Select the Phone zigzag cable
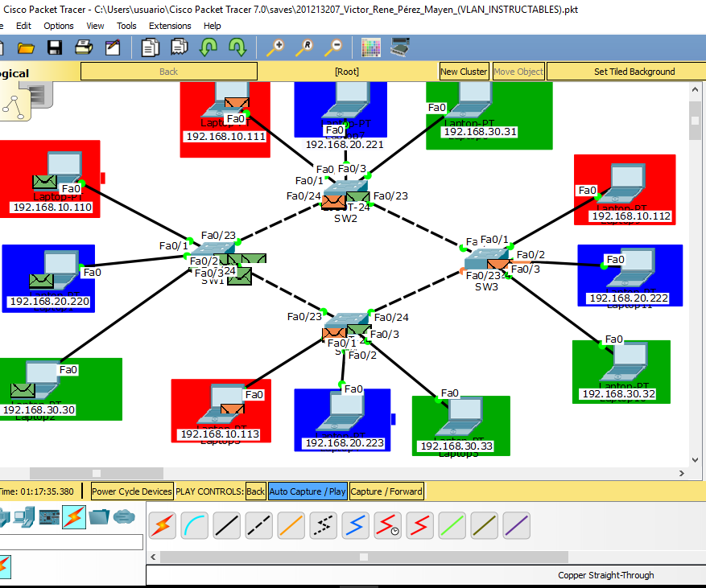This screenshot has height=588, width=706. [324, 525]
